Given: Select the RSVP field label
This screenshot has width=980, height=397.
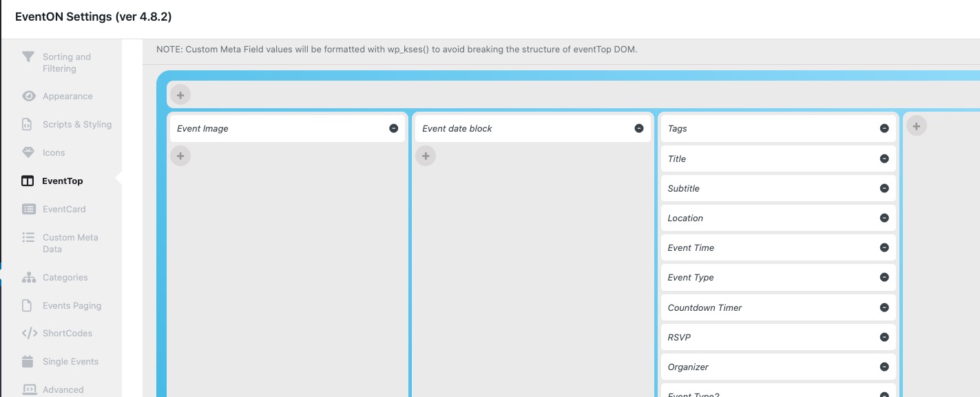Looking at the screenshot, I should pos(679,337).
